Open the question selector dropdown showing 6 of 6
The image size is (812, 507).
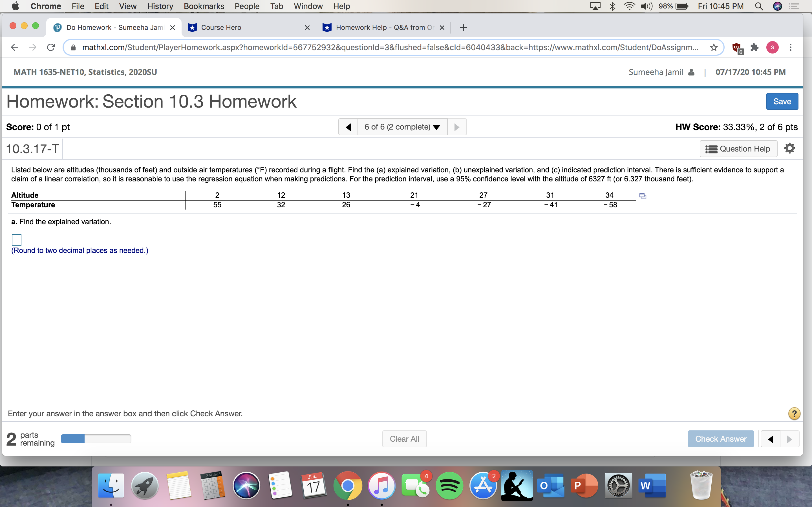(402, 127)
